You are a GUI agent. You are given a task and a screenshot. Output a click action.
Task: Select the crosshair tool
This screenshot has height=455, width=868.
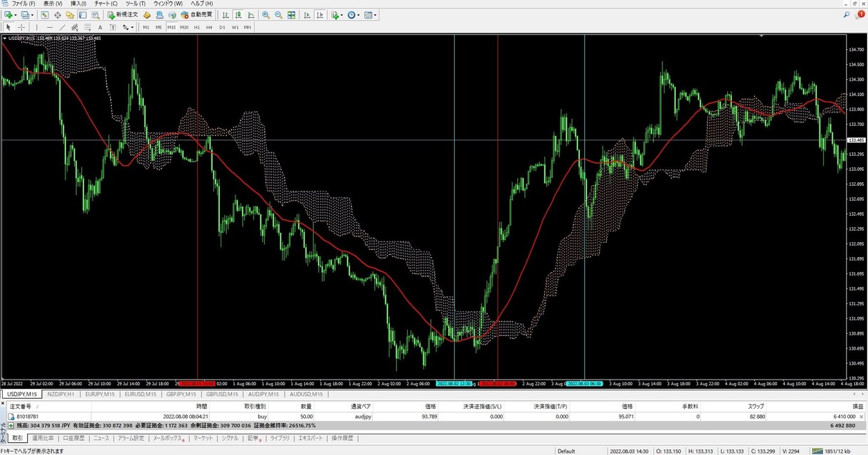pos(21,27)
